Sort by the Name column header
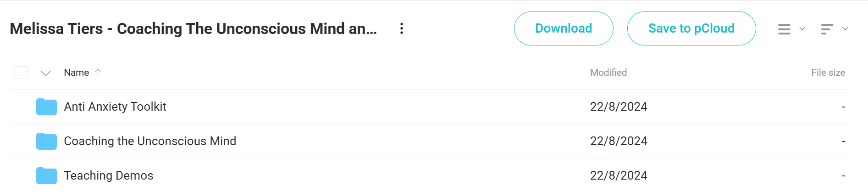 (x=77, y=73)
